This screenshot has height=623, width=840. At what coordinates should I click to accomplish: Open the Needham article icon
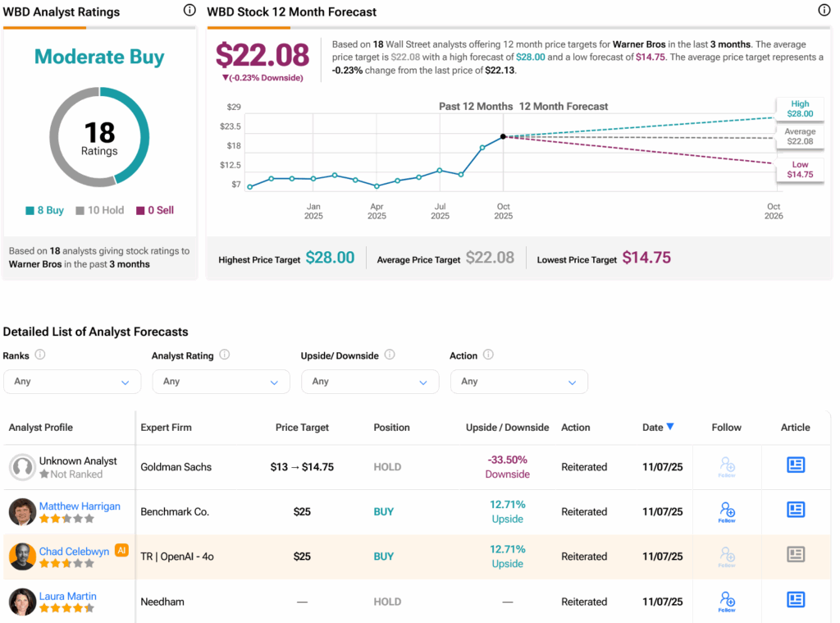pyautogui.click(x=795, y=600)
